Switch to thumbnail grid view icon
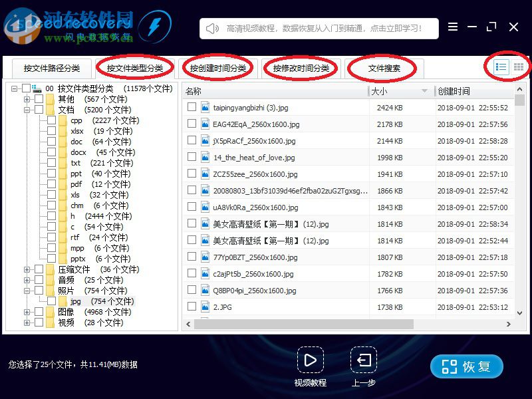Image resolution: width=532 pixels, height=399 pixels. tap(519, 67)
